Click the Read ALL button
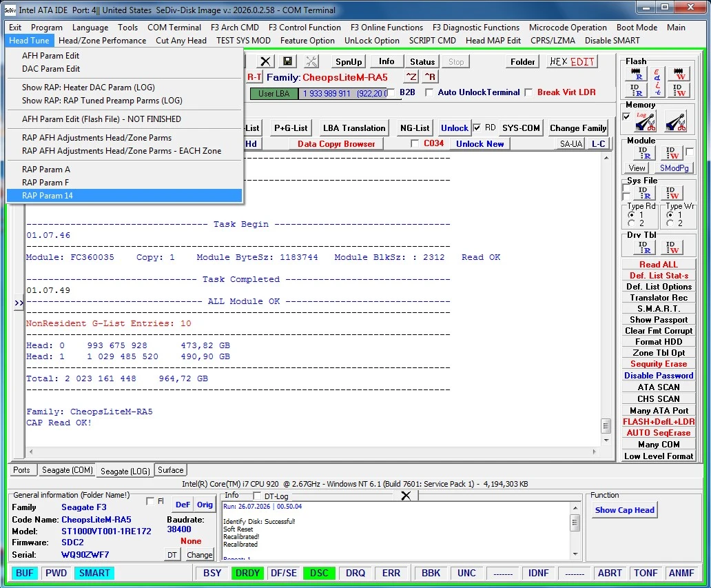 659,265
